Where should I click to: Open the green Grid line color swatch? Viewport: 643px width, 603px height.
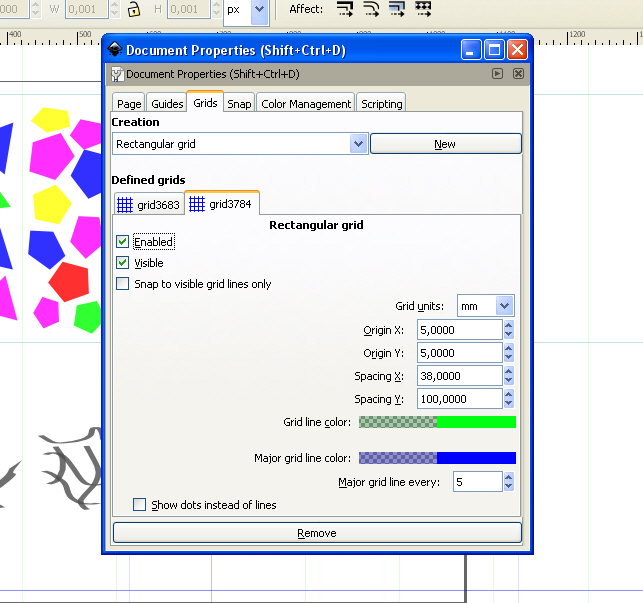437,422
